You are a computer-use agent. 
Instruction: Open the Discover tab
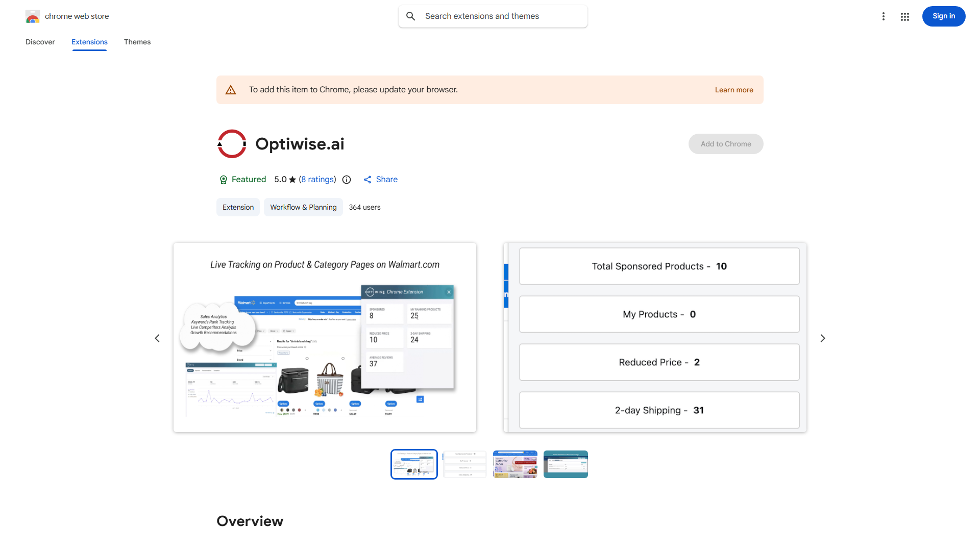[x=40, y=42]
